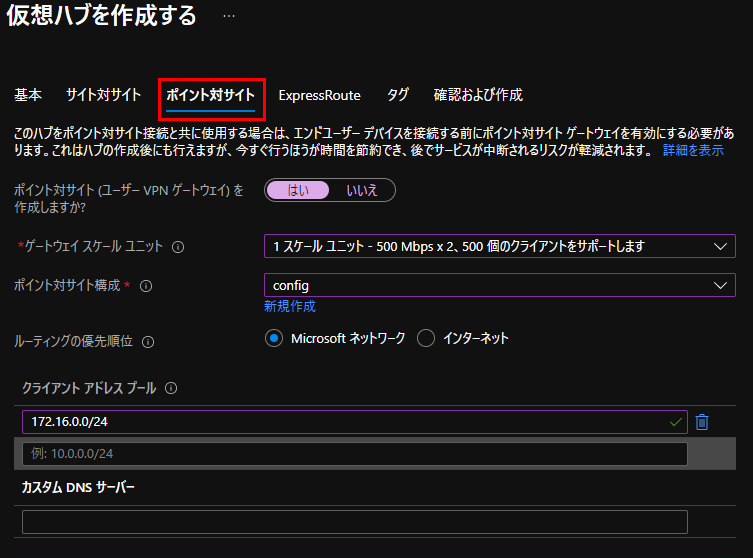Open the 詳細を表示 link

(693, 150)
